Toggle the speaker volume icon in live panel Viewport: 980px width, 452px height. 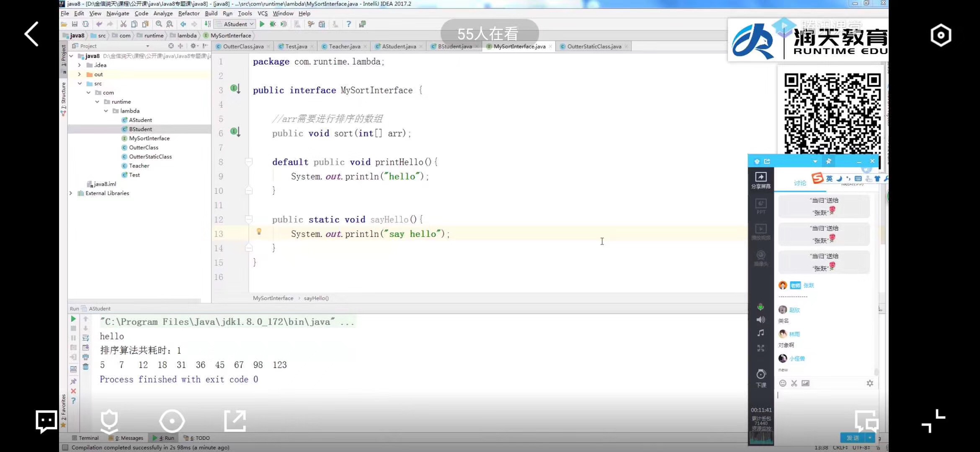(761, 320)
